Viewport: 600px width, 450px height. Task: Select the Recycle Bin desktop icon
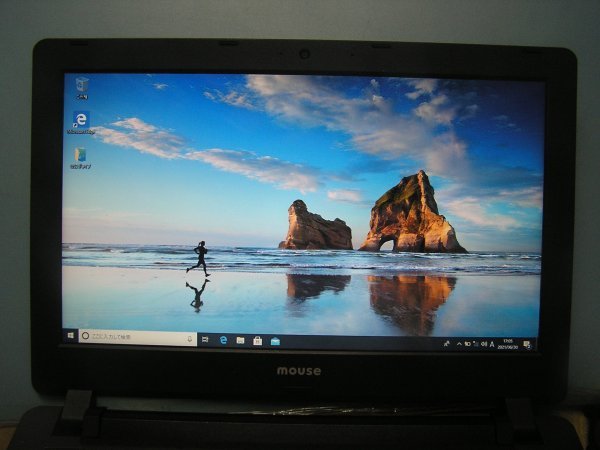point(82,88)
